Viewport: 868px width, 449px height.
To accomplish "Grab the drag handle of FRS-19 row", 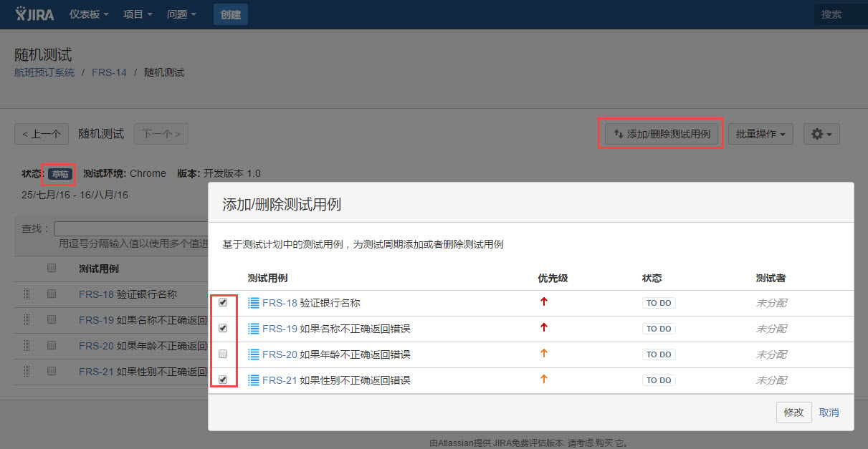I will tap(28, 319).
